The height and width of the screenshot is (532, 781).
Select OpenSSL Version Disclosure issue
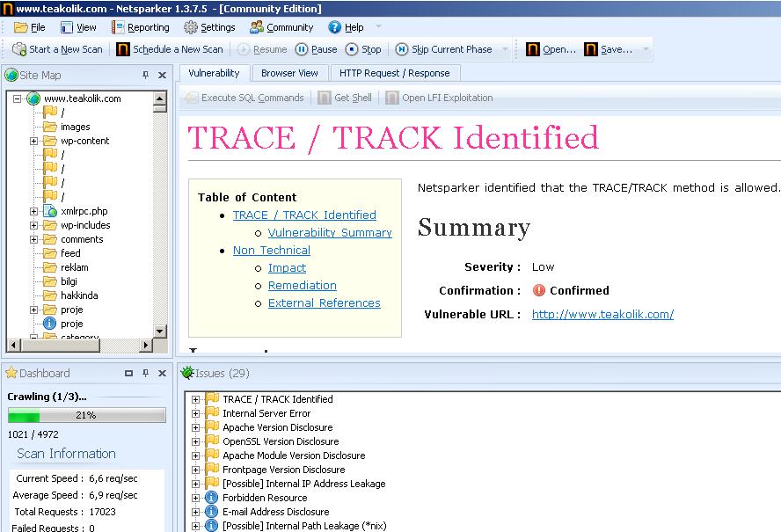point(281,441)
